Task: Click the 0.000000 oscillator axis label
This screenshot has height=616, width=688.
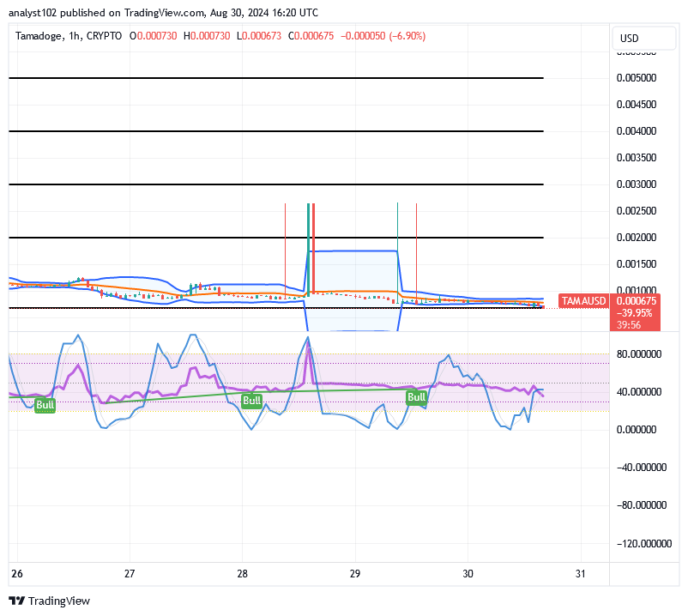Action: click(x=637, y=430)
